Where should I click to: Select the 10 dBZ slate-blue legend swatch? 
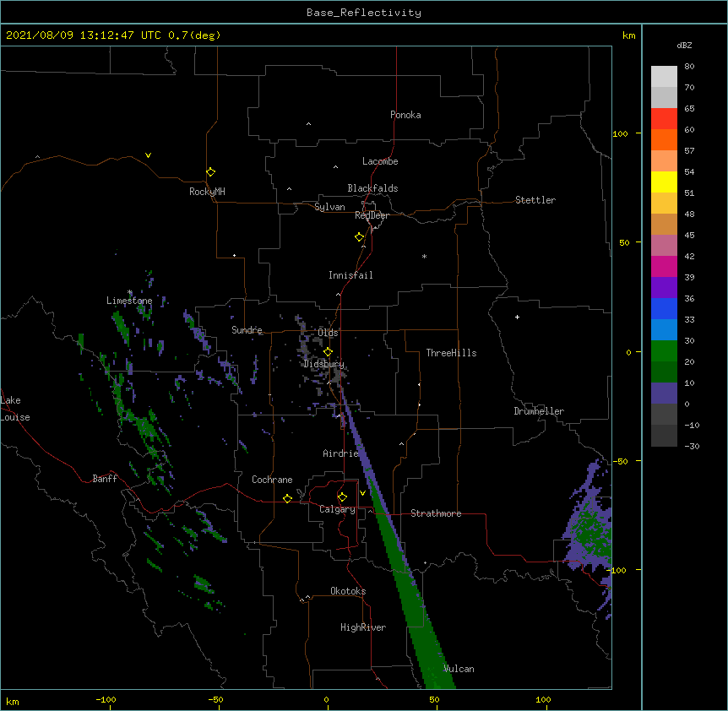664,393
